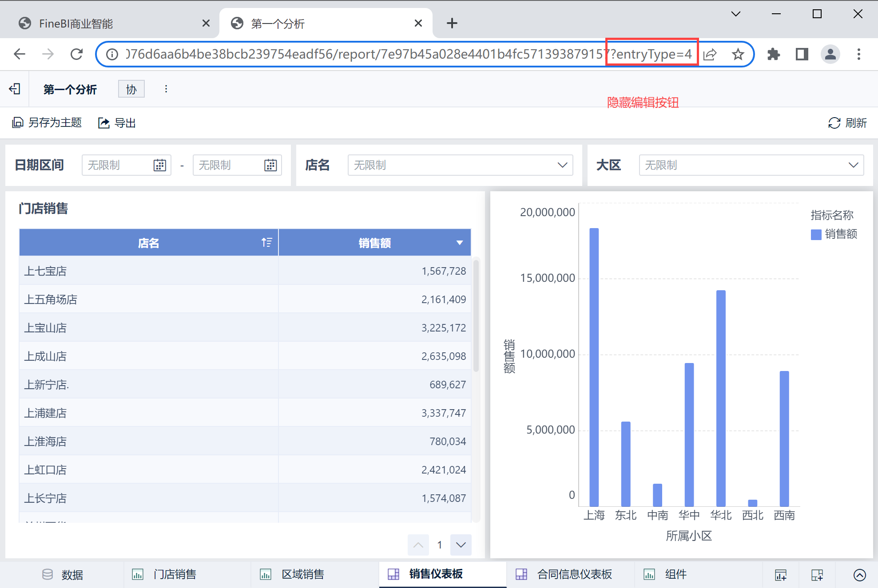The height and width of the screenshot is (588, 878).
Task: Open end date calendar picker icon
Action: pos(270,166)
